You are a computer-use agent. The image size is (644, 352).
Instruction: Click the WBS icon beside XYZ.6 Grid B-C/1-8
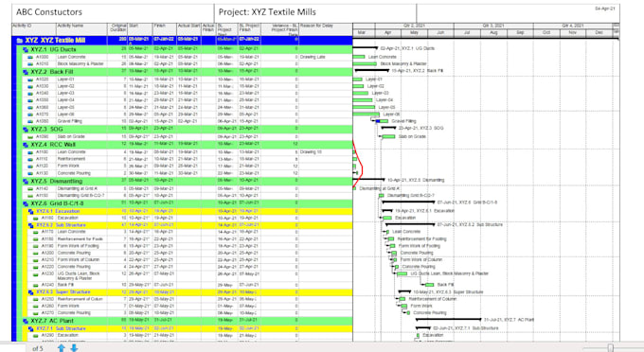(x=26, y=203)
